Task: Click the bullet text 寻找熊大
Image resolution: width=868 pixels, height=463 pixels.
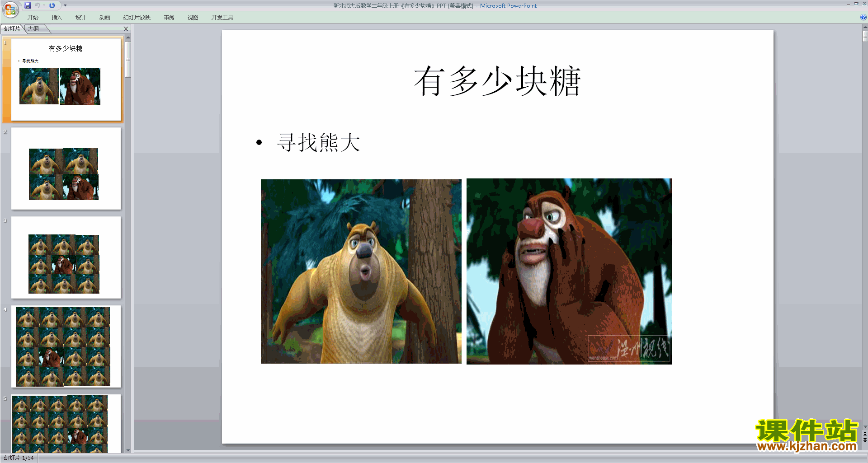Action: (319, 142)
